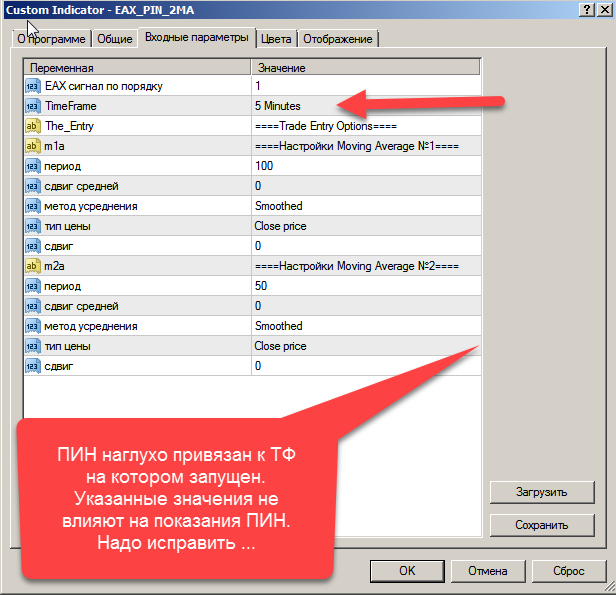Screen dimensions: 616x595
Task: Click the icon beside сдвиг above m2a row
Action: 33,246
